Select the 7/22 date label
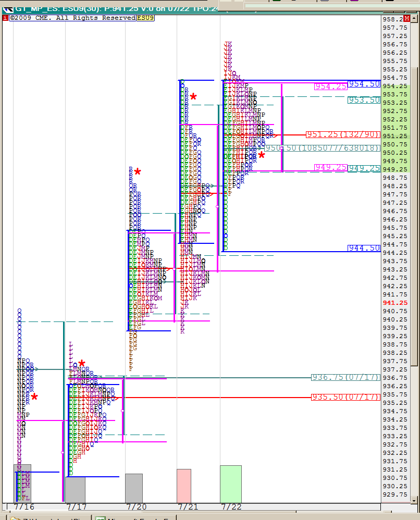 [x=231, y=506]
